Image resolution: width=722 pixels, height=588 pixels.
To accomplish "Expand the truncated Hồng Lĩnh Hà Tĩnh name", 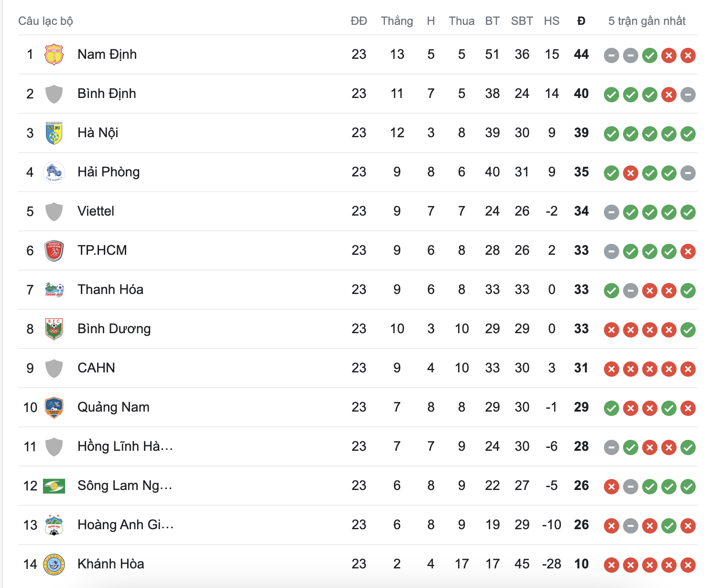I will 126,447.
